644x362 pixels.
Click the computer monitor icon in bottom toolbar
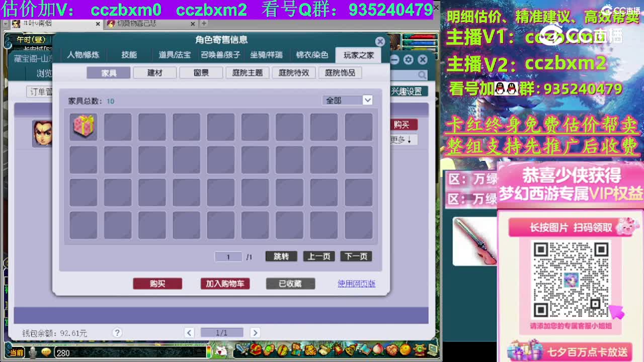pos(433,349)
